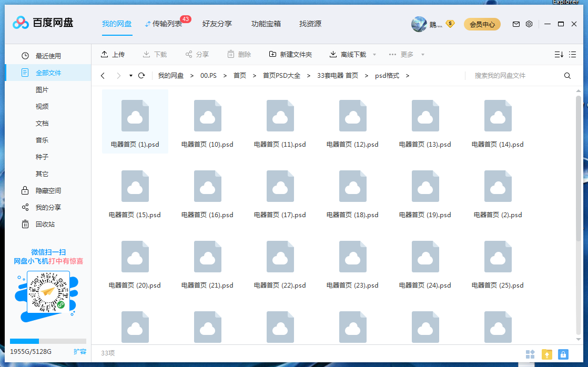Click the search magnifier icon
588x367 pixels.
point(567,76)
